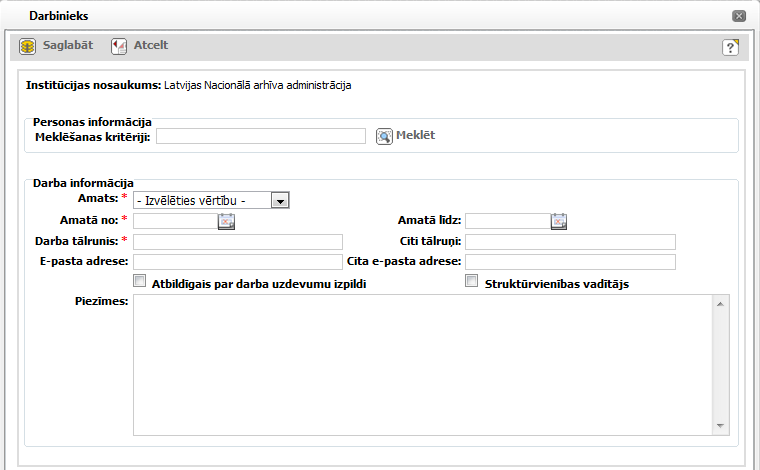Image resolution: width=760 pixels, height=470 pixels.
Task: Focus the Meklēšanas kritēriji input field
Action: point(260,136)
